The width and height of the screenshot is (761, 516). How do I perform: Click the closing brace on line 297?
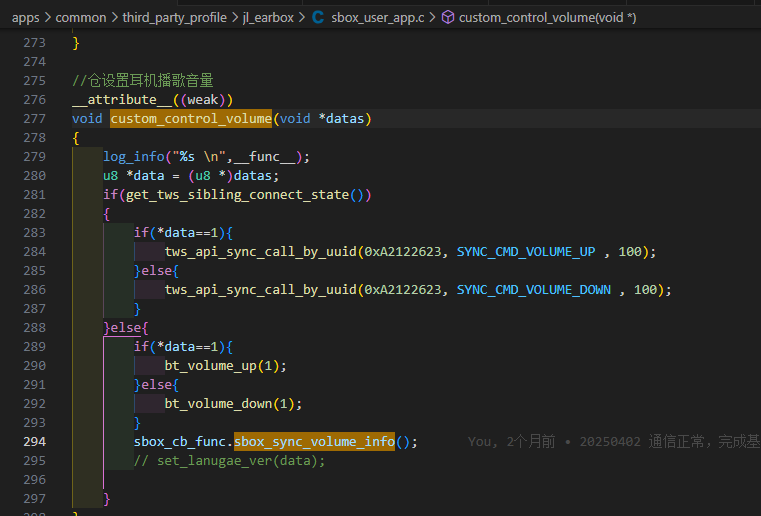[x=107, y=499]
